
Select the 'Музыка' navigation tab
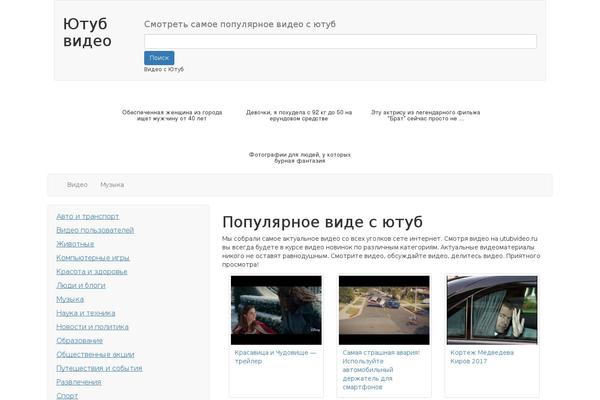tap(112, 185)
